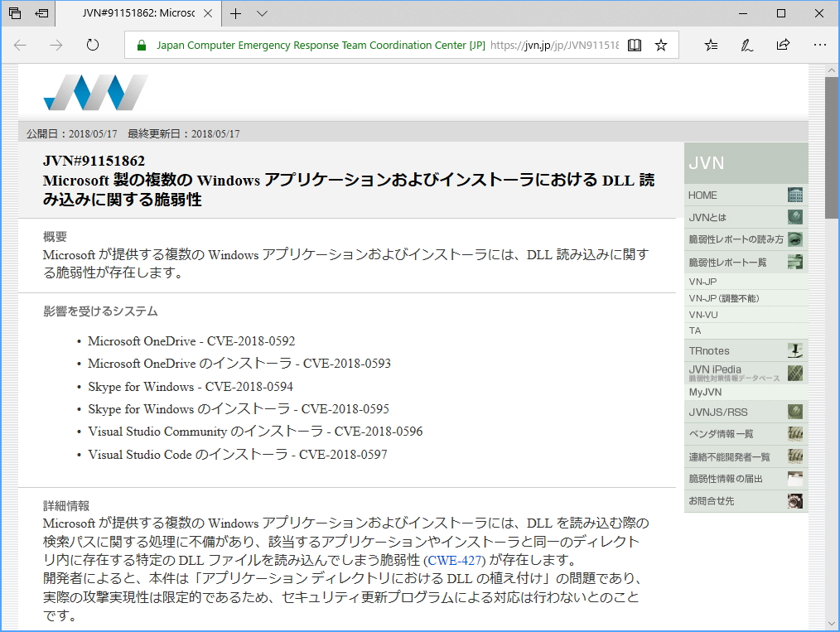Click the HOME building thumbnail icon
840x632 pixels.
[795, 195]
